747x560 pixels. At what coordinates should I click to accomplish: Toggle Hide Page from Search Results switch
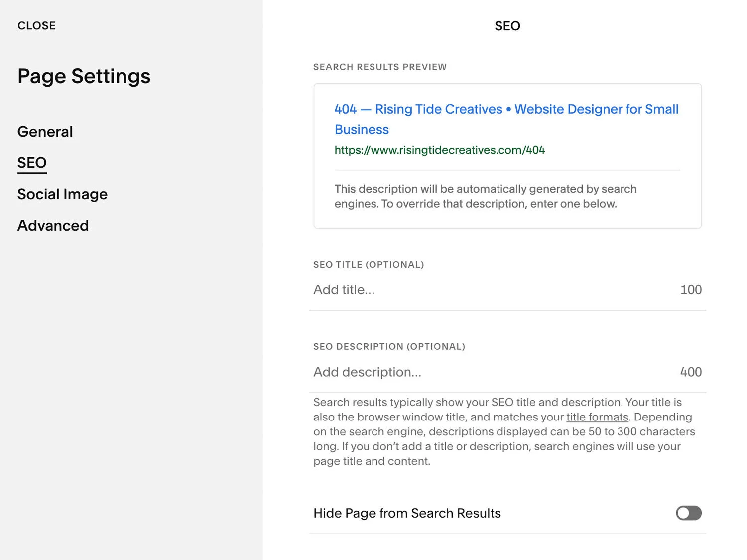(x=688, y=513)
